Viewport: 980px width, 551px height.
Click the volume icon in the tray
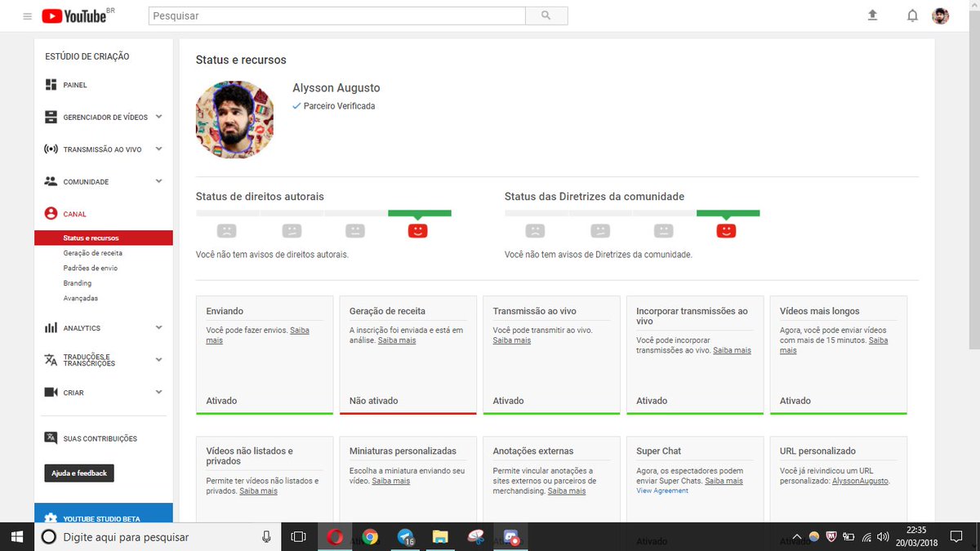click(x=884, y=536)
